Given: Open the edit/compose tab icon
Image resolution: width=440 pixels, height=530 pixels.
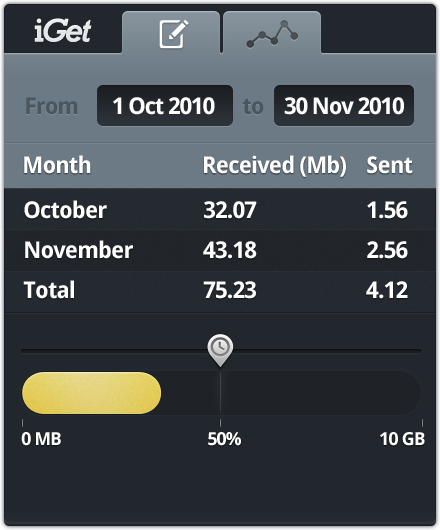Looking at the screenshot, I should click(x=173, y=34).
